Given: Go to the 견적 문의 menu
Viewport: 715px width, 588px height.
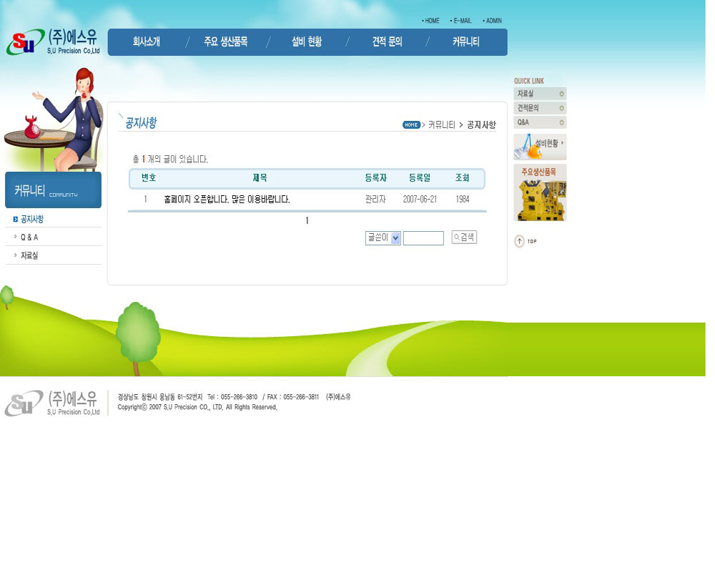Looking at the screenshot, I should click(387, 42).
